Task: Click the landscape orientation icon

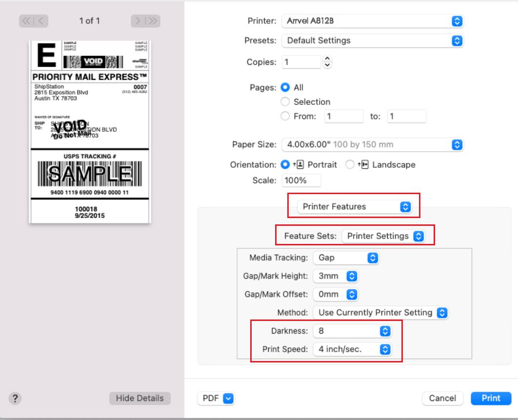Action: (364, 164)
